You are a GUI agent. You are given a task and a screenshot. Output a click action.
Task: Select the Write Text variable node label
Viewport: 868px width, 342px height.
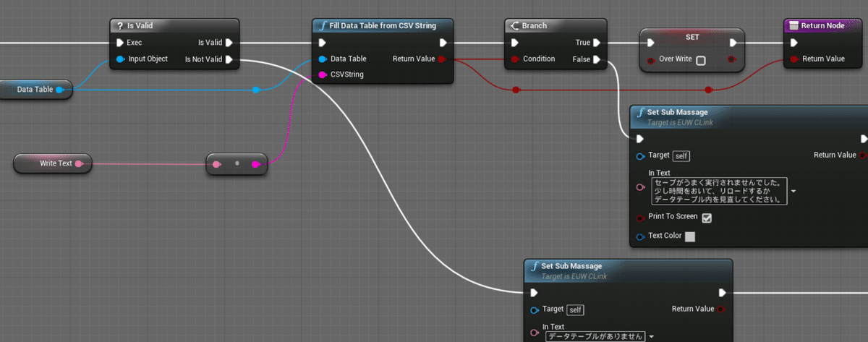(x=56, y=163)
